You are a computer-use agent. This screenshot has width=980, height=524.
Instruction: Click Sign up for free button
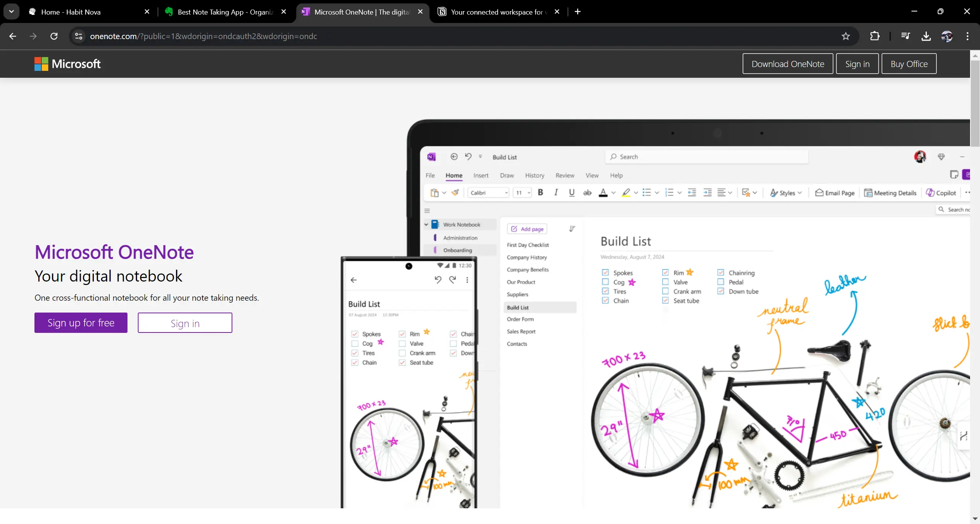pyautogui.click(x=81, y=323)
